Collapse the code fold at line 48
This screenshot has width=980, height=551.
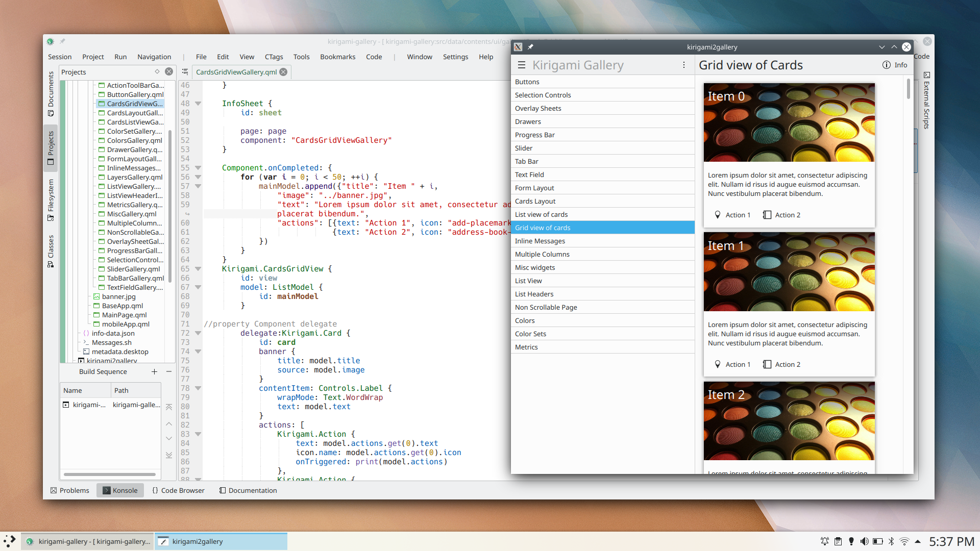(x=198, y=104)
